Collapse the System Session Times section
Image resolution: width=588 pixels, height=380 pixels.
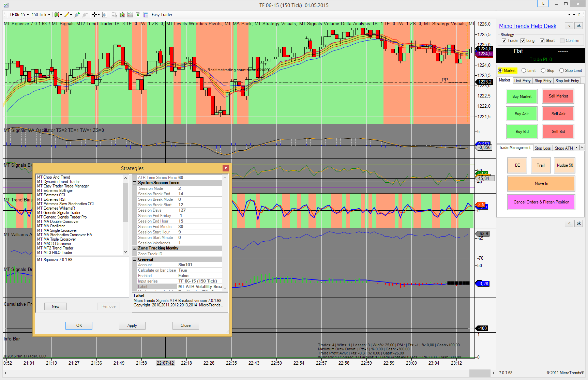135,183
